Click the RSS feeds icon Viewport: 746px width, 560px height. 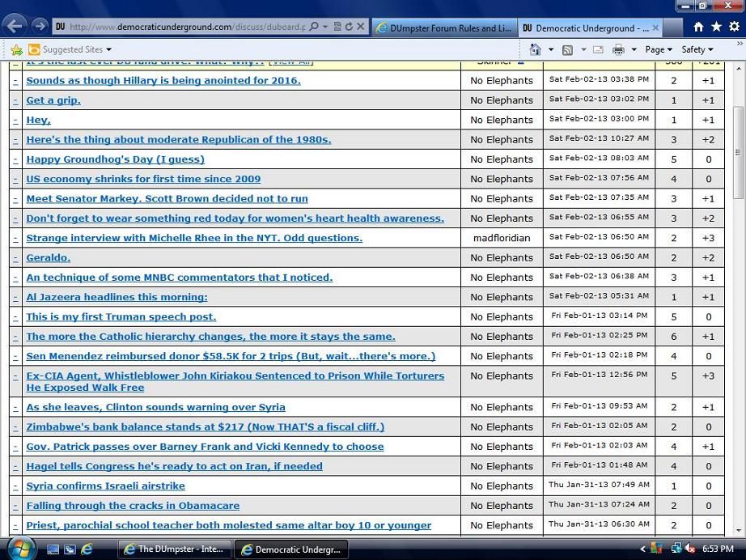567,50
